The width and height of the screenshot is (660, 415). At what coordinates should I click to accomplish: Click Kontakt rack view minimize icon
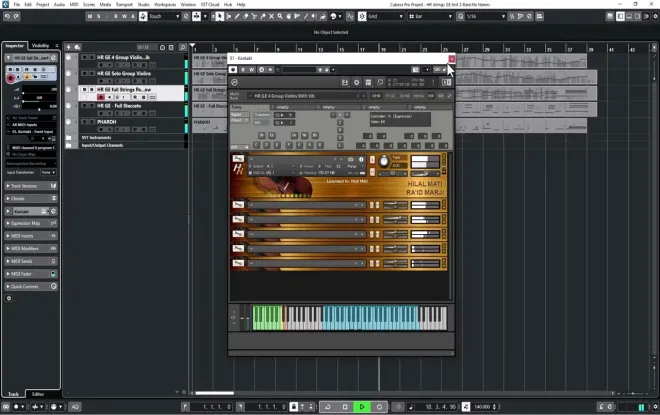[380, 82]
